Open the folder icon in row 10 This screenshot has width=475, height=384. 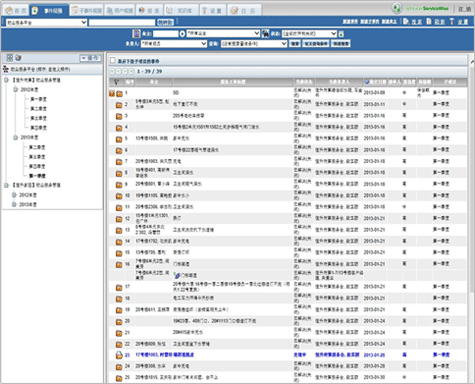[x=119, y=196]
